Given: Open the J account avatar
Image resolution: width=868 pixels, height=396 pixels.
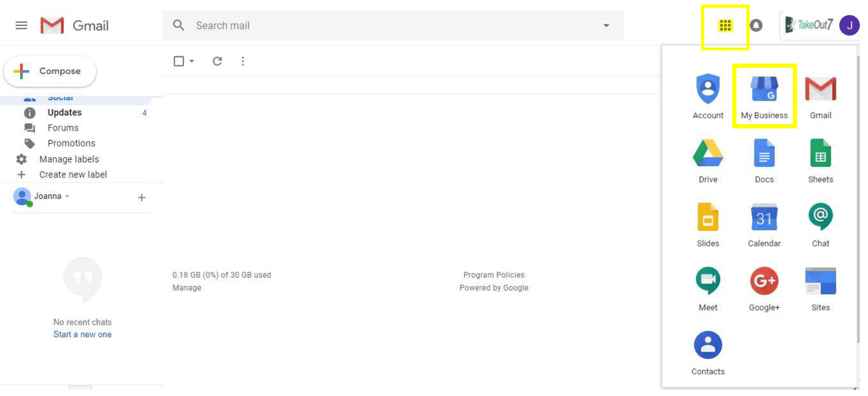Looking at the screenshot, I should click(x=849, y=26).
